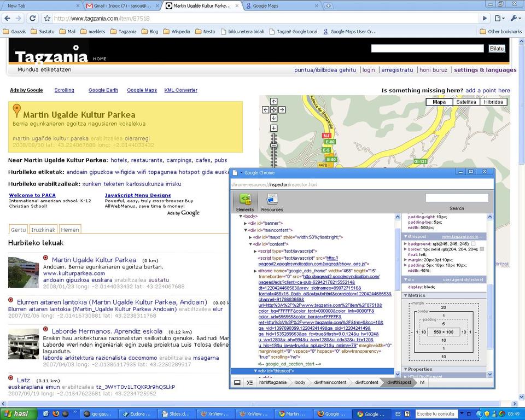Pan the map up

click(273, 102)
